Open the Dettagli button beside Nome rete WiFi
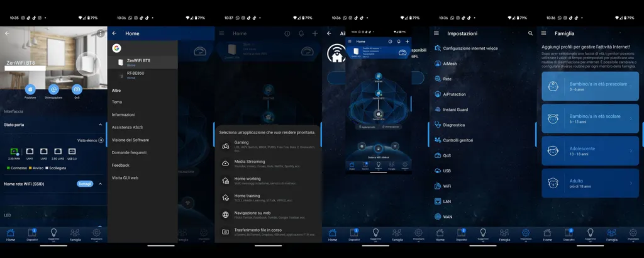 (x=85, y=184)
